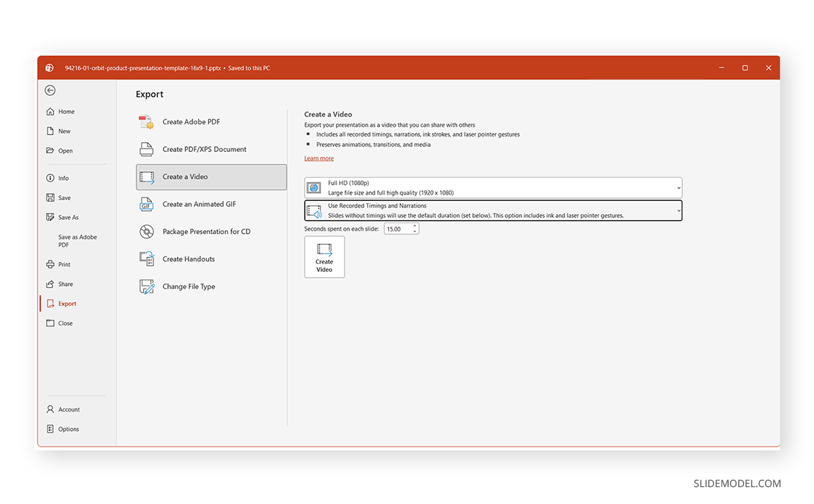The height and width of the screenshot is (504, 814).
Task: Click the Export icon in sidebar
Action: click(x=50, y=303)
